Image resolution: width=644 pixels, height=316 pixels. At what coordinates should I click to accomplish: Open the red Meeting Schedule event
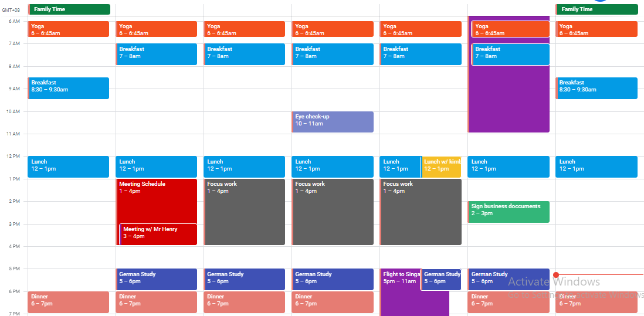pyautogui.click(x=157, y=199)
